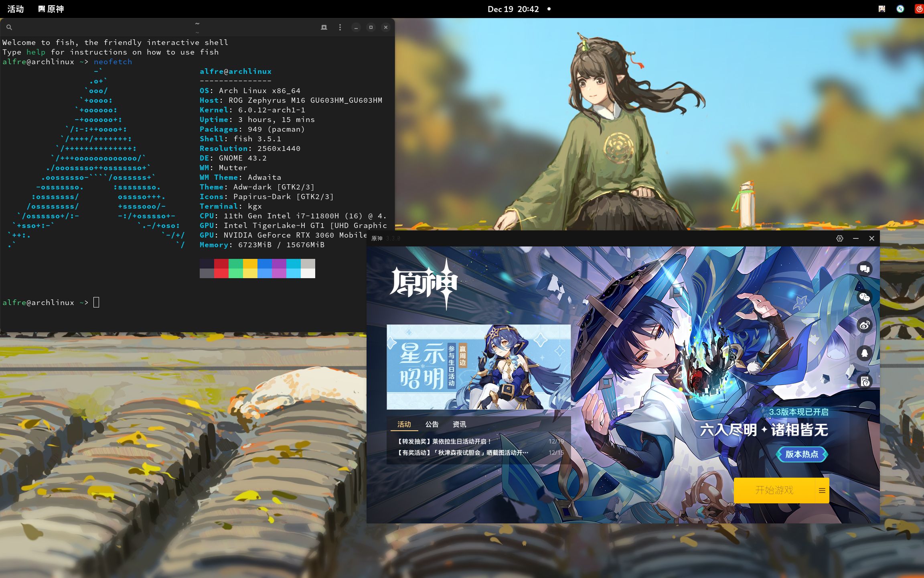This screenshot has height=578, width=924.
Task: Click 'GPU: NVIDIA GeForce RTX 3060' line
Action: tap(284, 235)
